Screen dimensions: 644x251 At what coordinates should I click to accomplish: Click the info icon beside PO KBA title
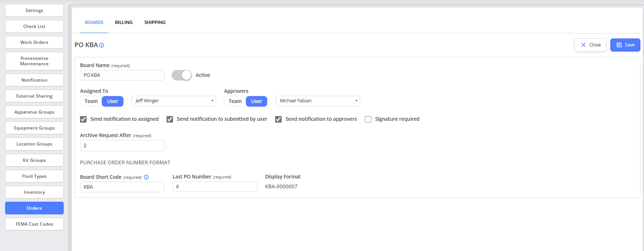click(102, 45)
